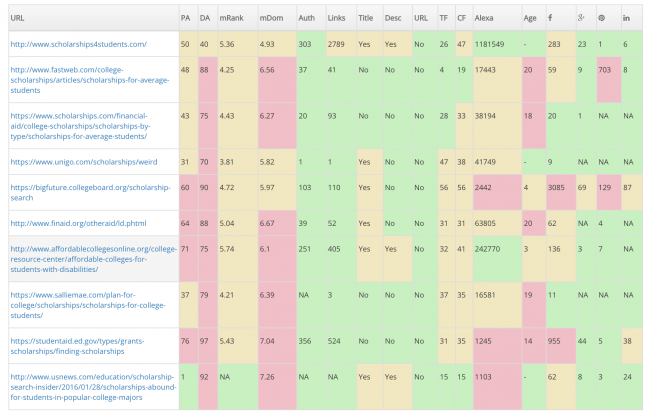
Task: Select the Links value 405
Action: [x=334, y=249]
